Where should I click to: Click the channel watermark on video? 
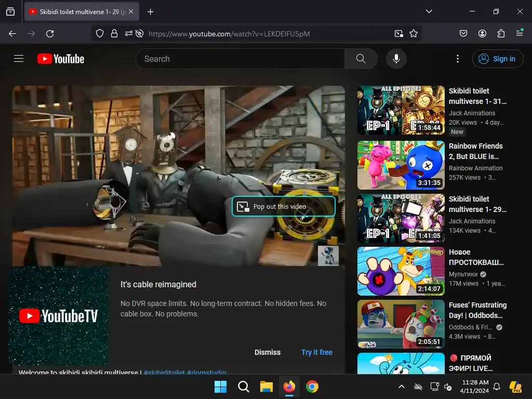click(328, 256)
